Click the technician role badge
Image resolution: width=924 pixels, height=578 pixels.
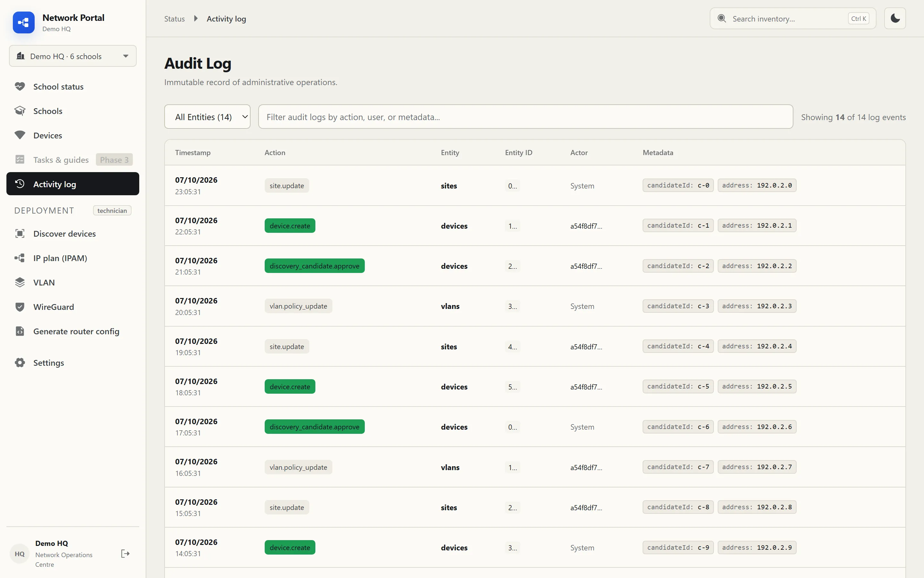point(112,211)
